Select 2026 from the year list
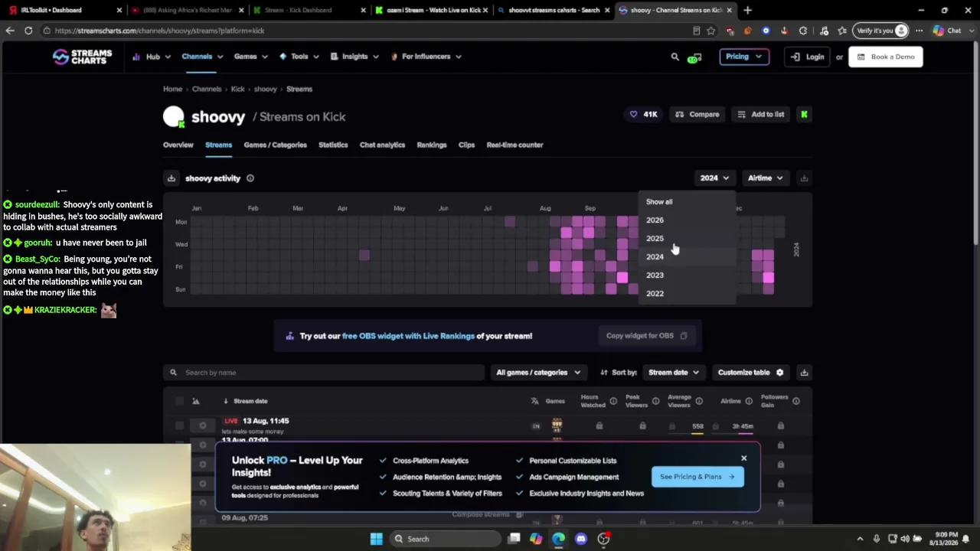Viewport: 980px width, 551px height. pyautogui.click(x=655, y=220)
